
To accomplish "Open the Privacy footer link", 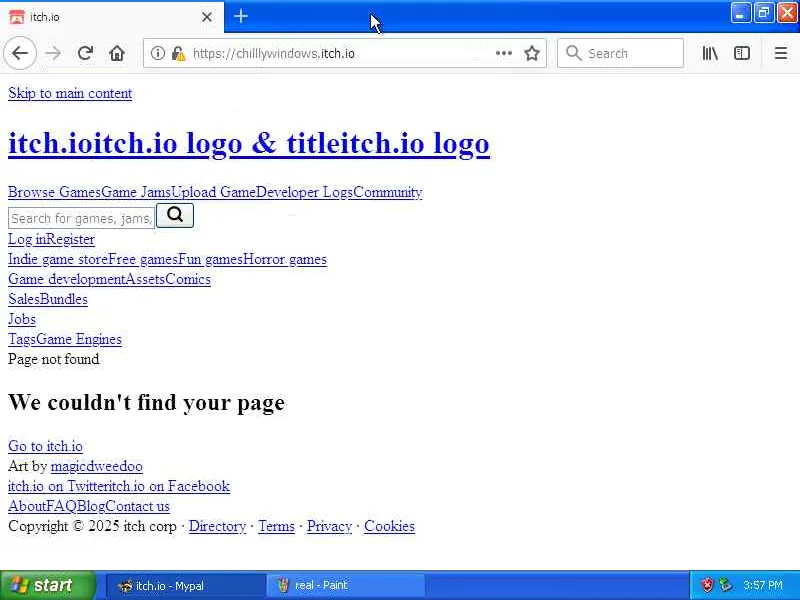I will 329,526.
